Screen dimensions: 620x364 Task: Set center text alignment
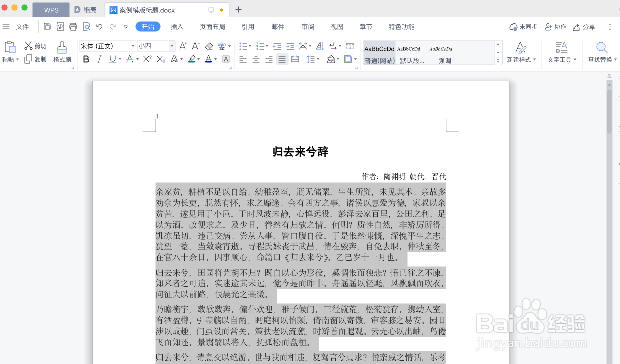pos(256,59)
